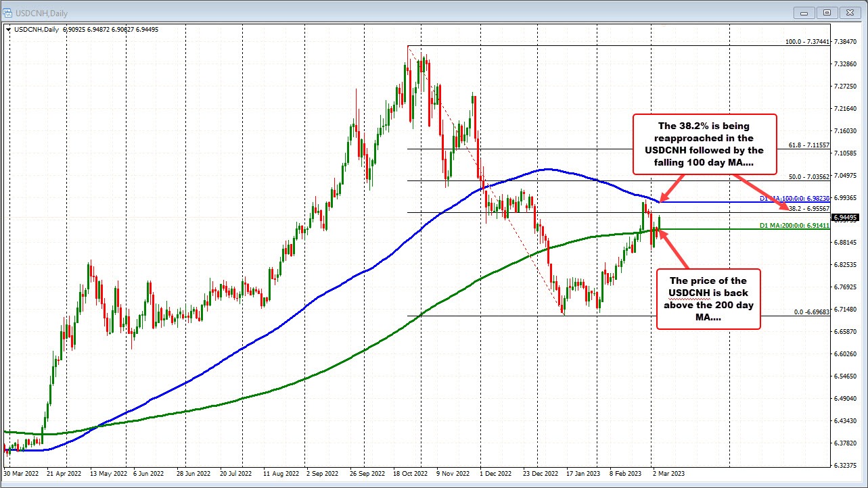This screenshot has height=488, width=868.
Task: Click the 17 Jan 2023 date label
Action: tap(583, 474)
